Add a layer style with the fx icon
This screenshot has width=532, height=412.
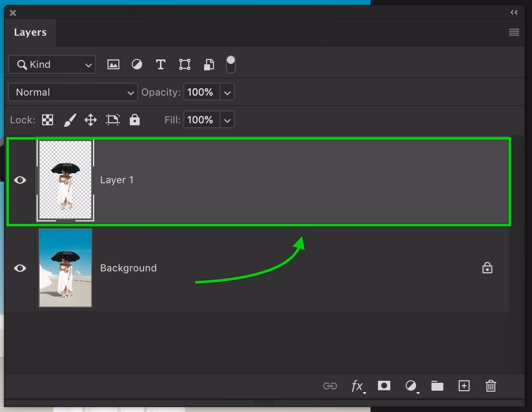pos(358,386)
